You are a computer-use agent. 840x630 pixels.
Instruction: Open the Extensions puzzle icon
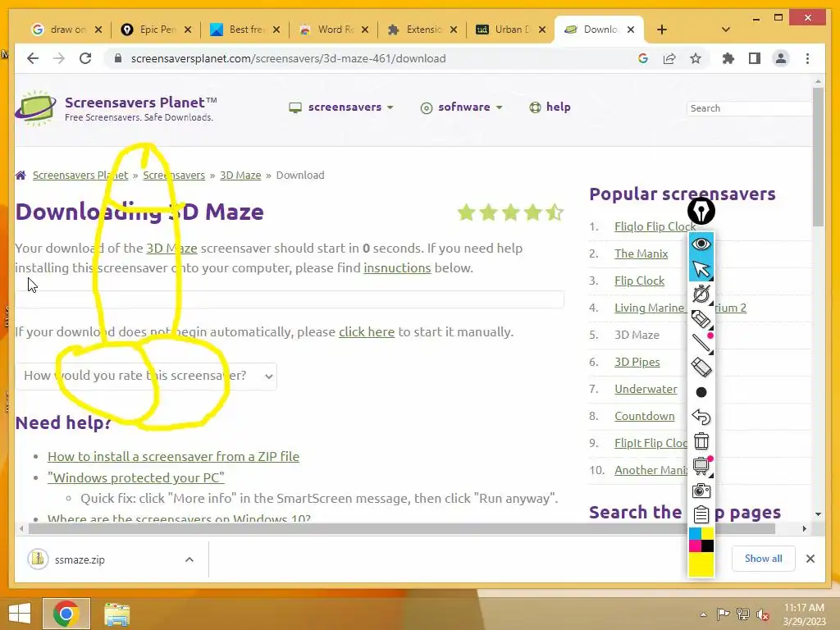(728, 58)
